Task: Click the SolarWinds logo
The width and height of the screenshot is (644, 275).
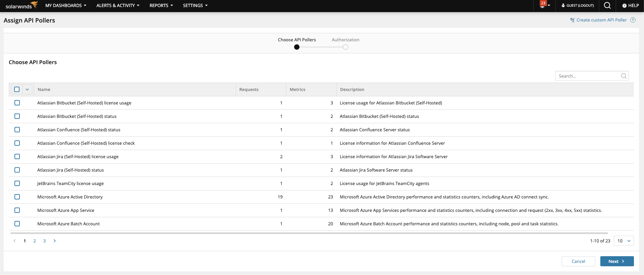Action: pos(22,5)
